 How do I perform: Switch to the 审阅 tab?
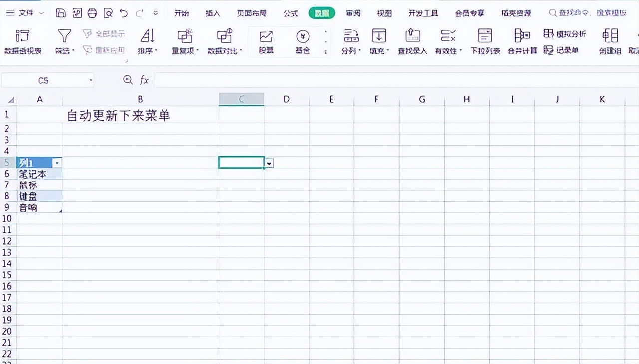(353, 13)
